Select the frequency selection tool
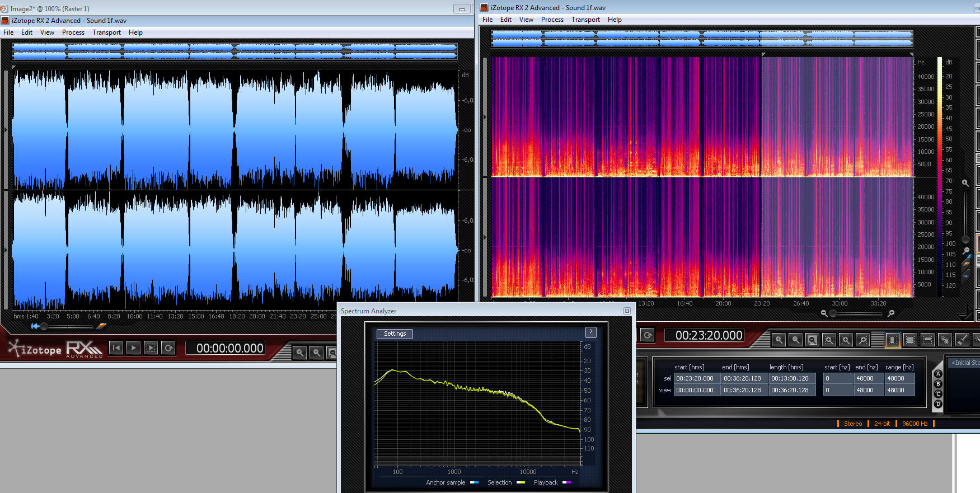 pyautogui.click(x=927, y=340)
